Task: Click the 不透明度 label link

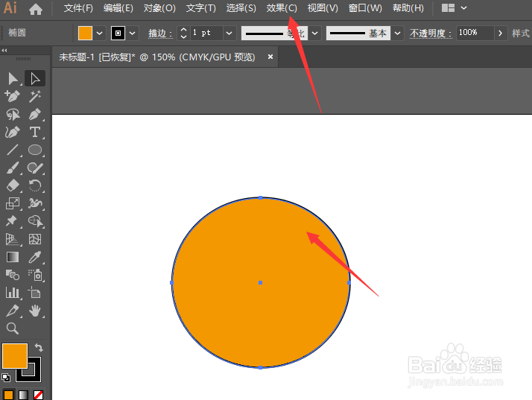Action: (x=431, y=34)
